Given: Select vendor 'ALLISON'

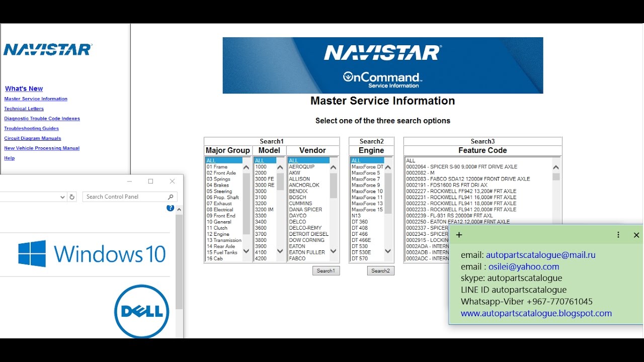Looking at the screenshot, I should [308, 179].
